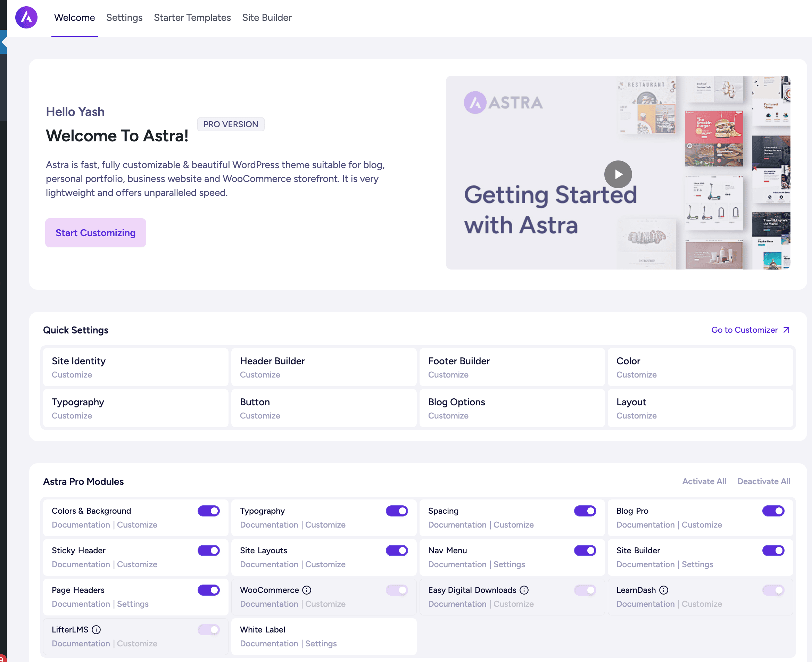Toggle the Spacing module switch

point(585,511)
